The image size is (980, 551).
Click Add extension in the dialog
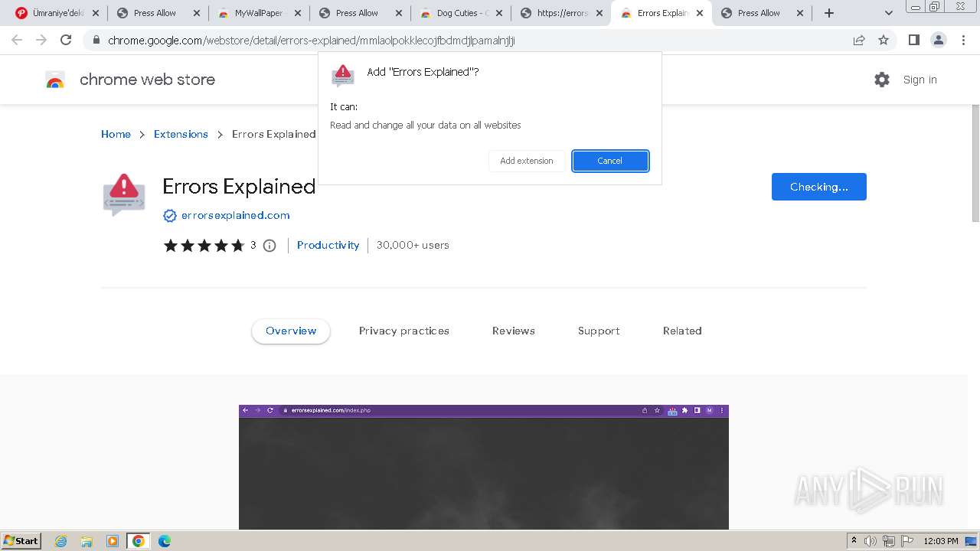tap(527, 161)
